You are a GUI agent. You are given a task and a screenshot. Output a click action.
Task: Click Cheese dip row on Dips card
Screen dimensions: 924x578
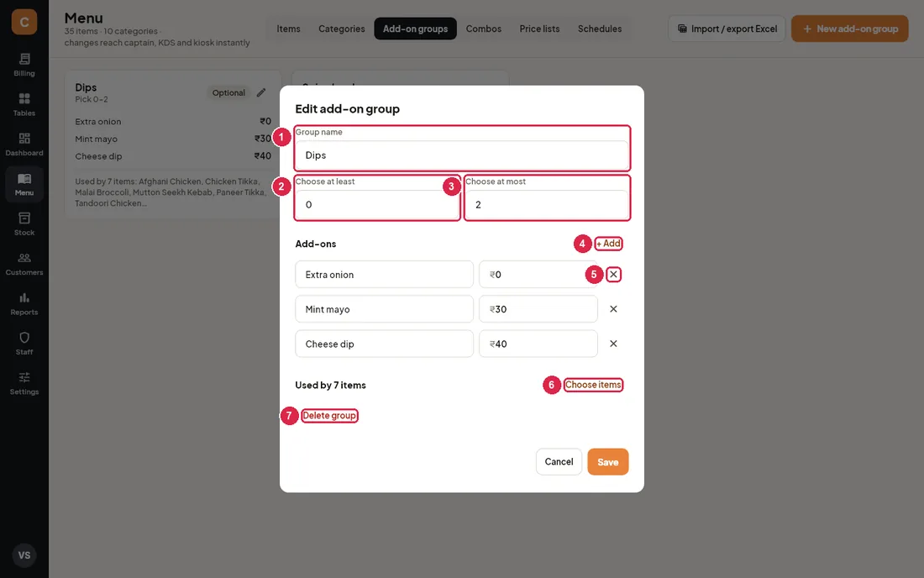coord(173,156)
